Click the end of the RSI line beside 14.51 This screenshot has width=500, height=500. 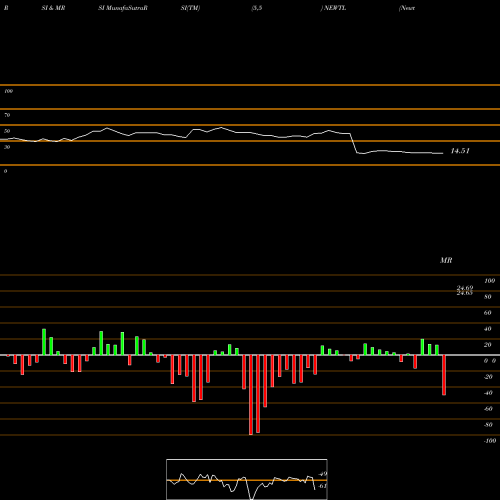point(443,153)
